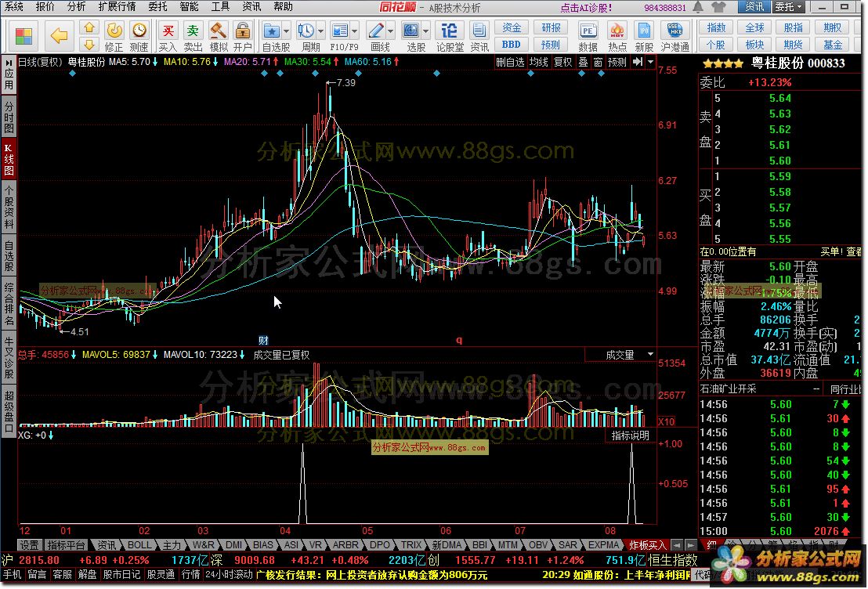Toggle the 叠 overlay button
868x589 pixels.
pos(583,62)
